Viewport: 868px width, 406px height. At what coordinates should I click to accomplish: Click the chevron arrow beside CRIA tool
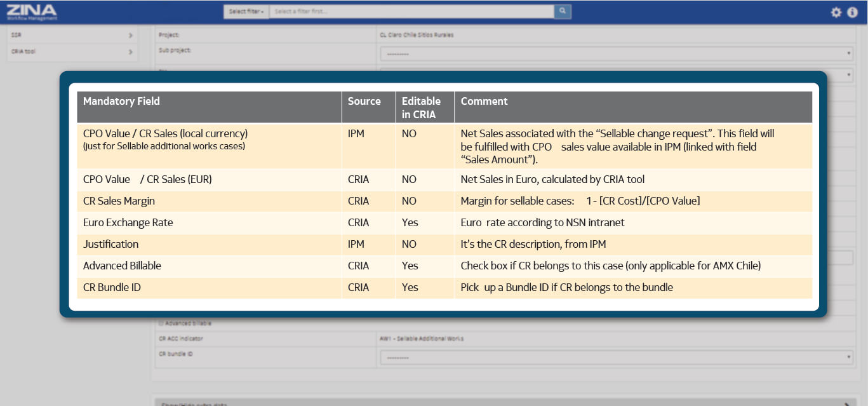(130, 52)
